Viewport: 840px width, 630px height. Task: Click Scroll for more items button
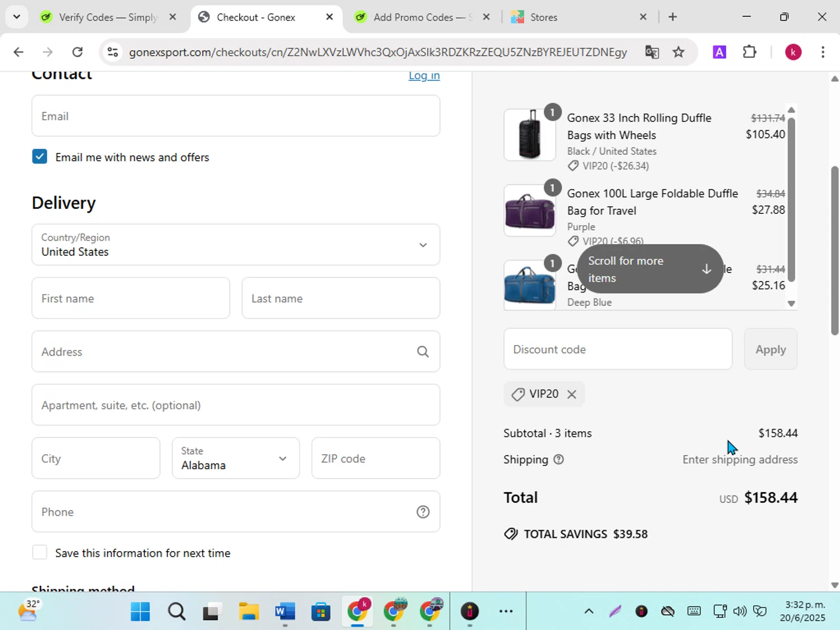click(x=650, y=269)
